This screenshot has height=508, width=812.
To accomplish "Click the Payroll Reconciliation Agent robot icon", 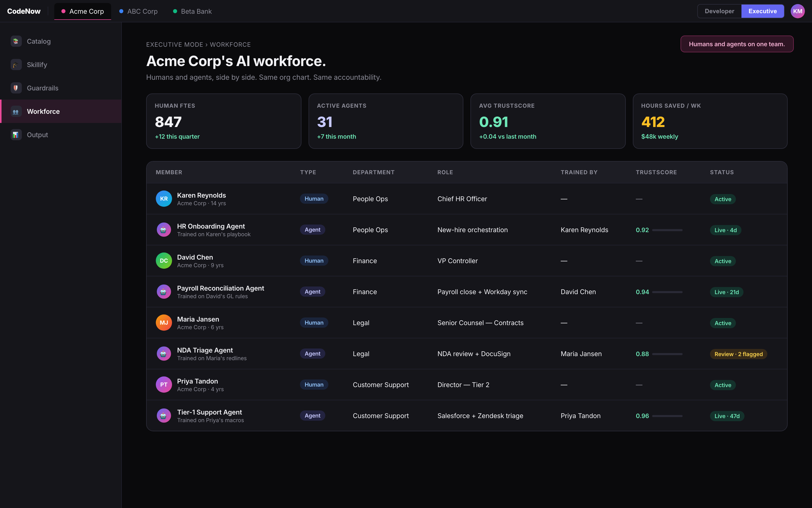I will coord(164,292).
